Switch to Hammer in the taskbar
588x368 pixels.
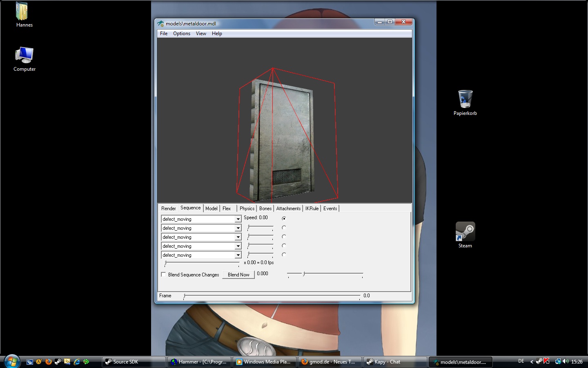[x=199, y=362]
